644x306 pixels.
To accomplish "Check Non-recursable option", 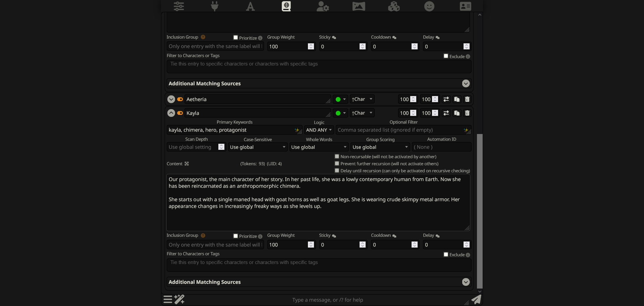I will [x=337, y=156].
